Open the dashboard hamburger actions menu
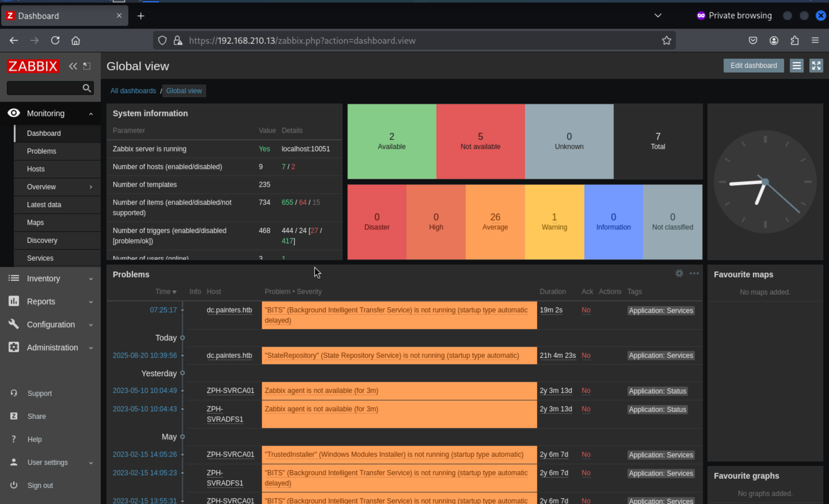829x504 pixels. click(796, 66)
